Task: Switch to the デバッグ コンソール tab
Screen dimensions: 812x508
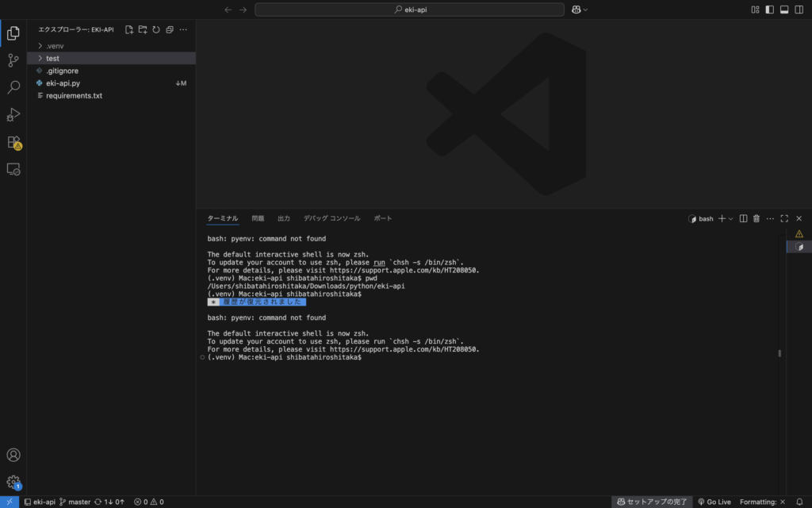Action: tap(332, 218)
